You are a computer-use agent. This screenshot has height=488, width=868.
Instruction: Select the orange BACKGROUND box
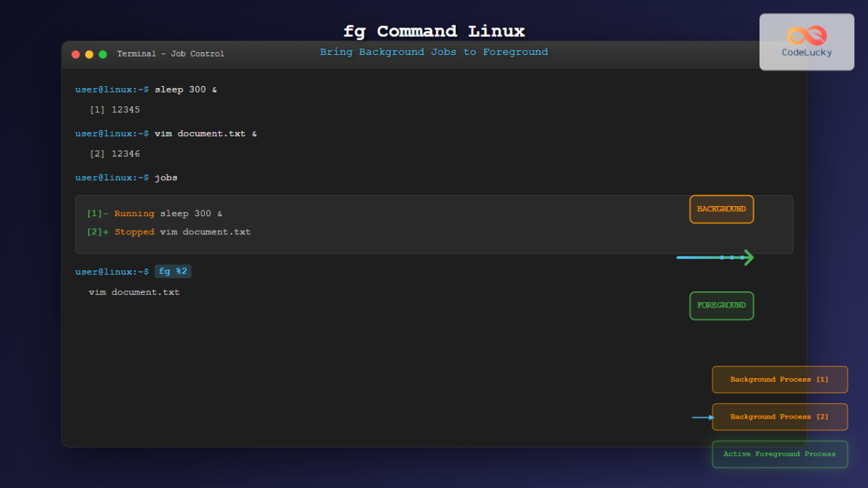pyautogui.click(x=721, y=209)
